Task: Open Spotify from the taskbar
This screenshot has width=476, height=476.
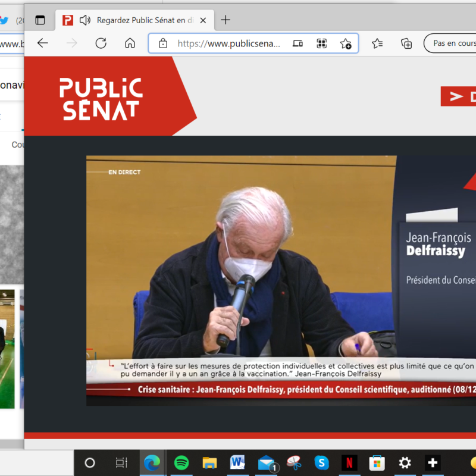Action: 181,462
